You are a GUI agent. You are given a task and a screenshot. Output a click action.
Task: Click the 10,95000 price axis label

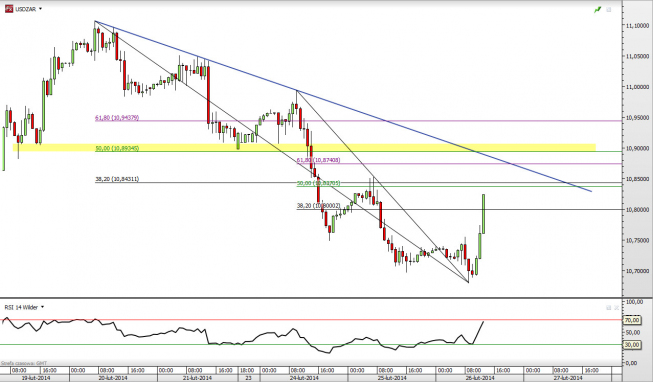pyautogui.click(x=637, y=118)
